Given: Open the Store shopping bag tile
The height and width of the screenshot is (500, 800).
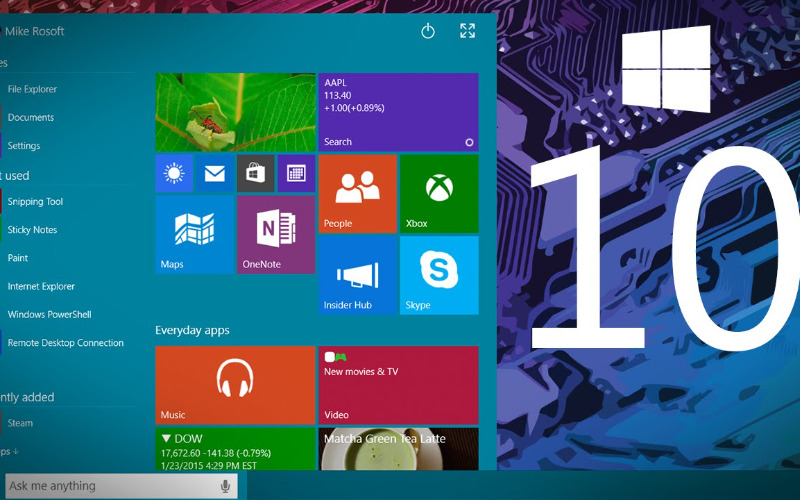Looking at the screenshot, I should click(x=256, y=173).
